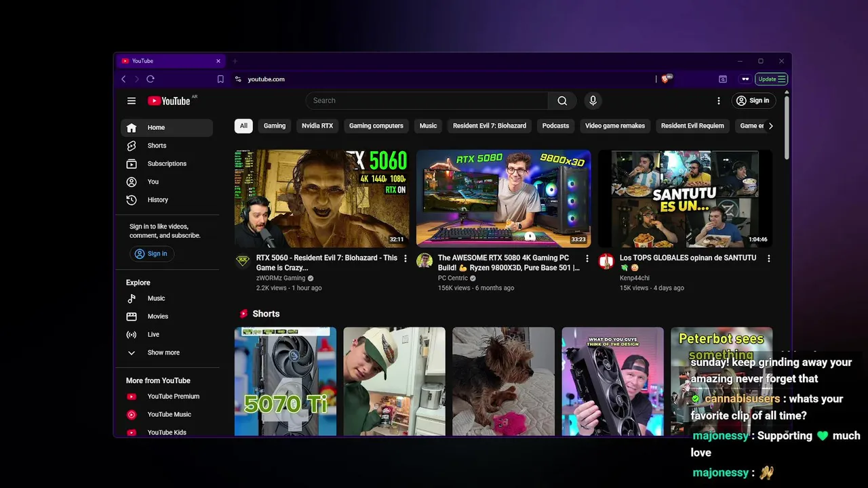
Task: Show more filter chips with right arrow
Action: [x=770, y=125]
